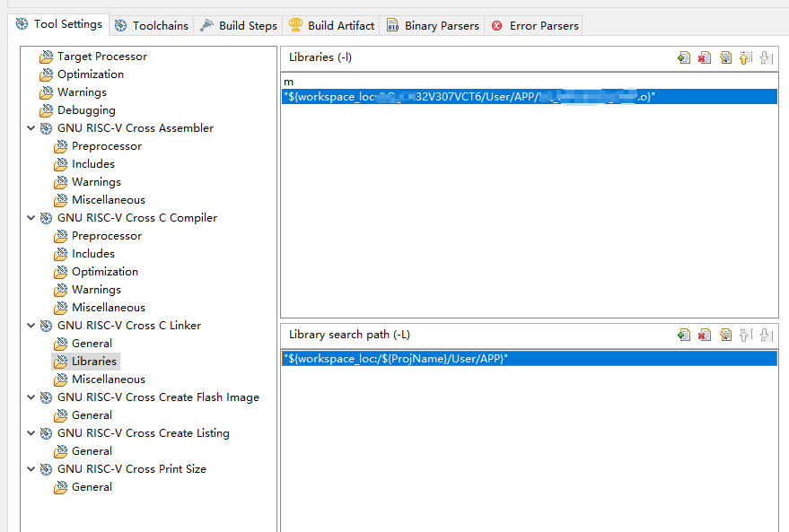Open the Binary Parsers tab
Screen dimensions: 789x532
433,26
